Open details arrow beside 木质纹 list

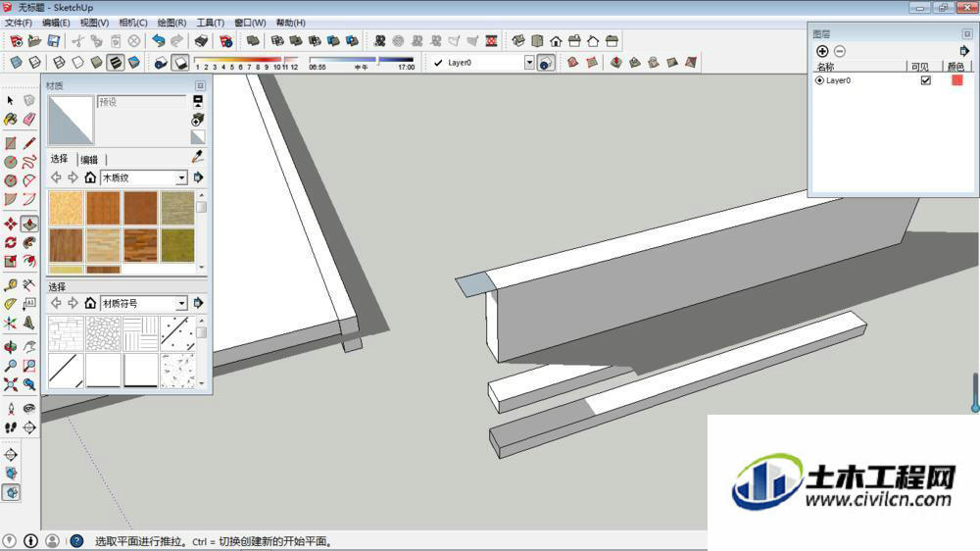[x=198, y=177]
